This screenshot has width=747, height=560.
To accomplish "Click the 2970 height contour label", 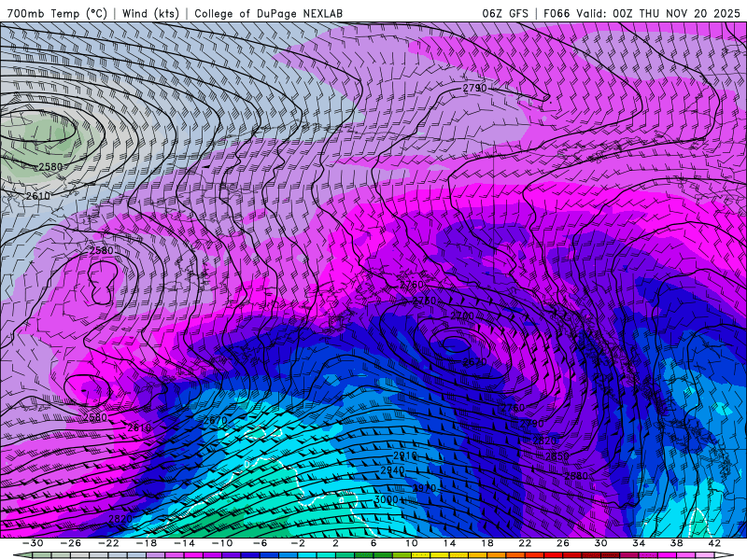I will point(424,488).
